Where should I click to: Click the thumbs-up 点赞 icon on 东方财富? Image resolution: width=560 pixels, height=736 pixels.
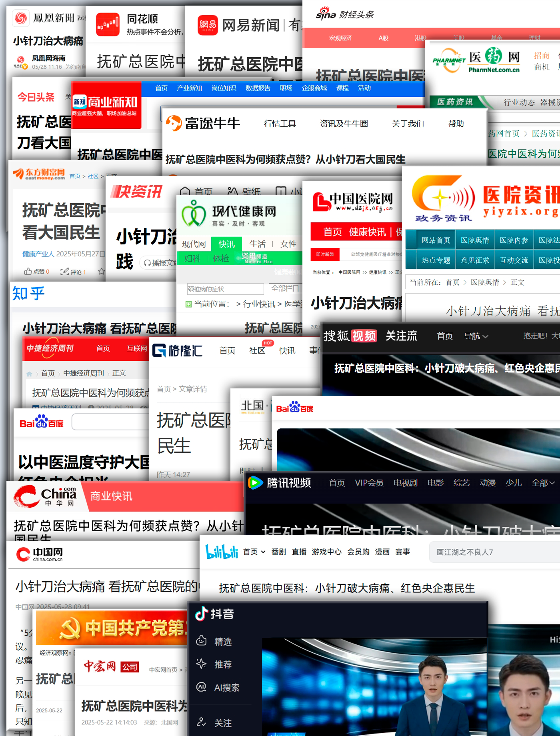pos(28,271)
